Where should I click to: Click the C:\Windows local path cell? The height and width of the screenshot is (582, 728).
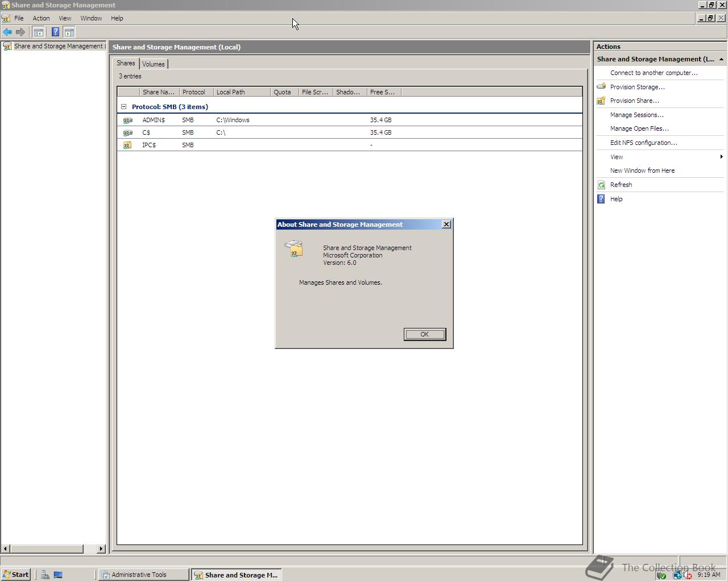tap(233, 120)
